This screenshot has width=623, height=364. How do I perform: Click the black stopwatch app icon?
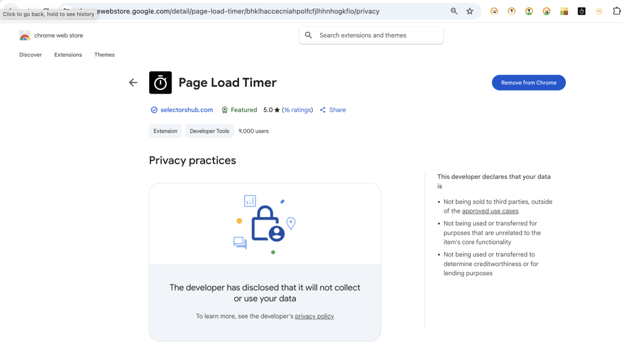pos(160,82)
